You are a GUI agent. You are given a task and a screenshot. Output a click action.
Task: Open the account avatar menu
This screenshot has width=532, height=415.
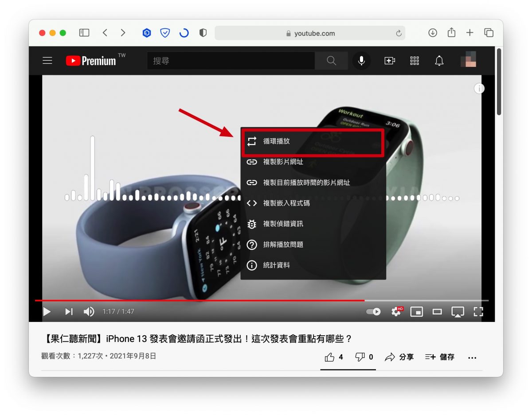coord(468,59)
